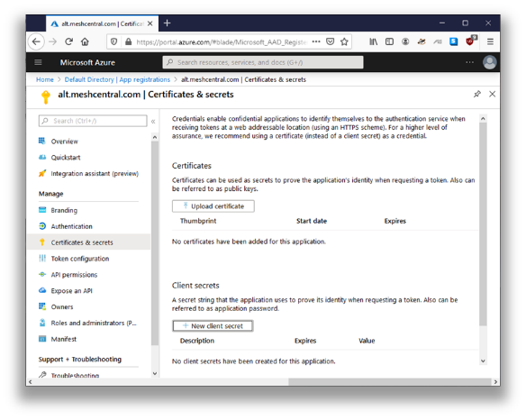The image size is (526, 420).
Task: Click the tracking protection shield icon
Action: 114,41
